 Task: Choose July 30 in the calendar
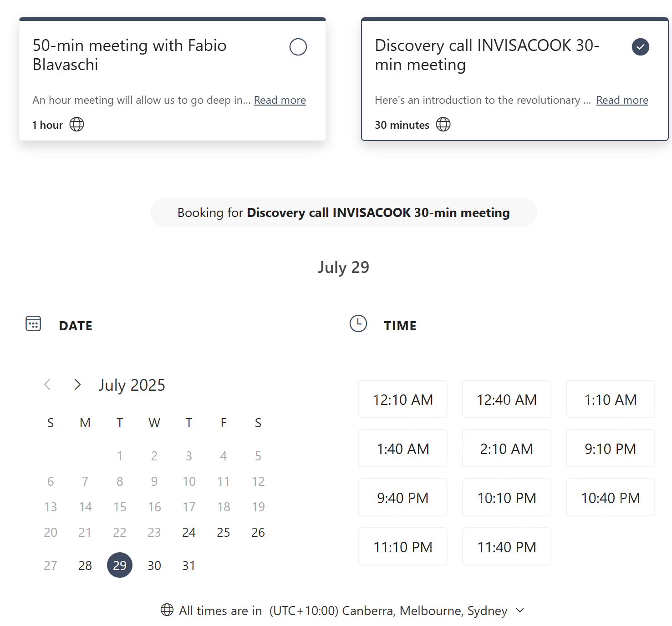tap(154, 565)
